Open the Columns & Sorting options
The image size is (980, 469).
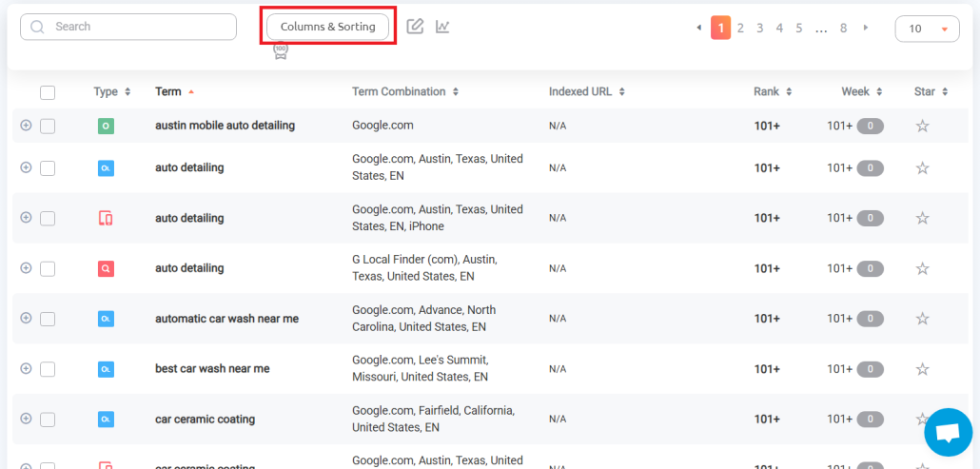(x=327, y=27)
